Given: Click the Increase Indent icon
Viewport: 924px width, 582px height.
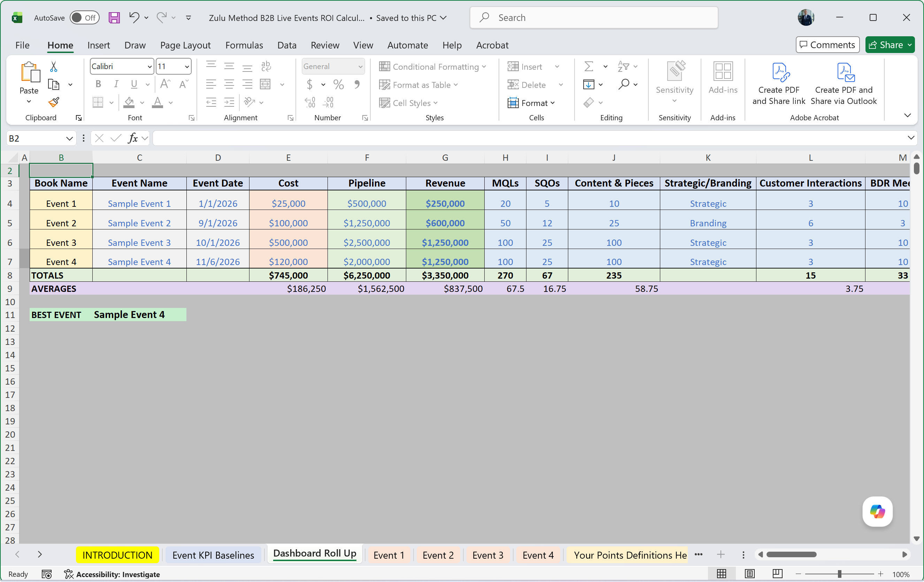Looking at the screenshot, I should coord(229,102).
